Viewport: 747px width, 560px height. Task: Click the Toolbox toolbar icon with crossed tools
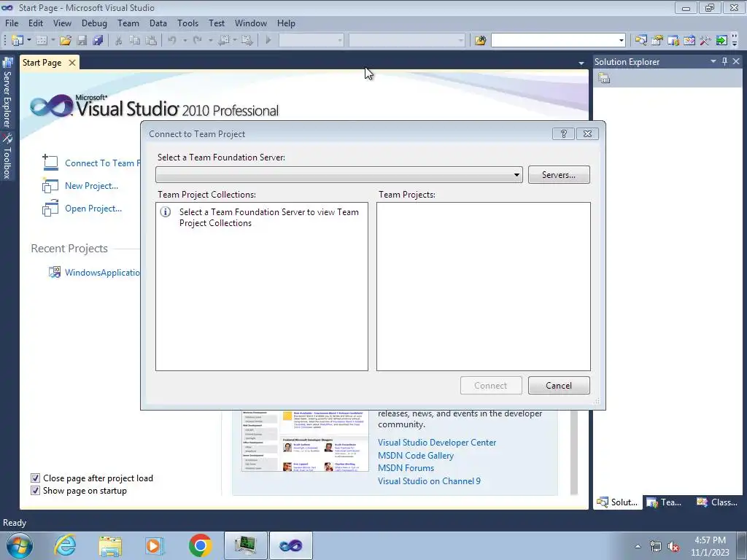click(x=705, y=41)
